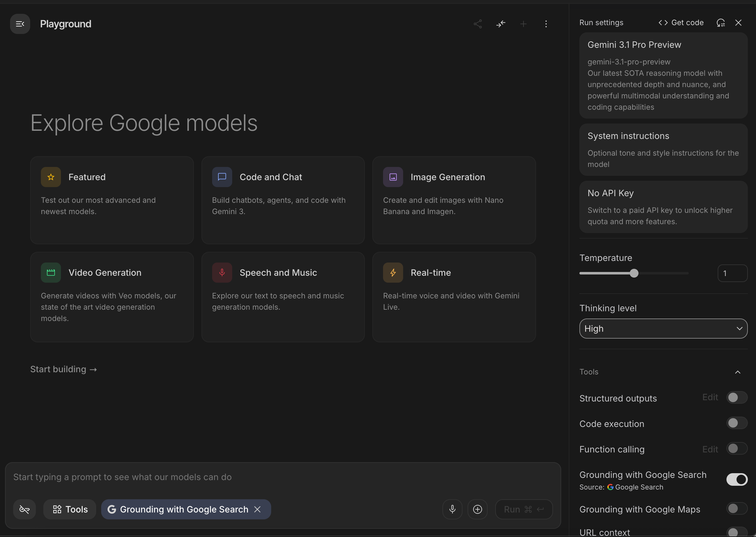
Task: Select the Image Generation category card
Action: 454,200
